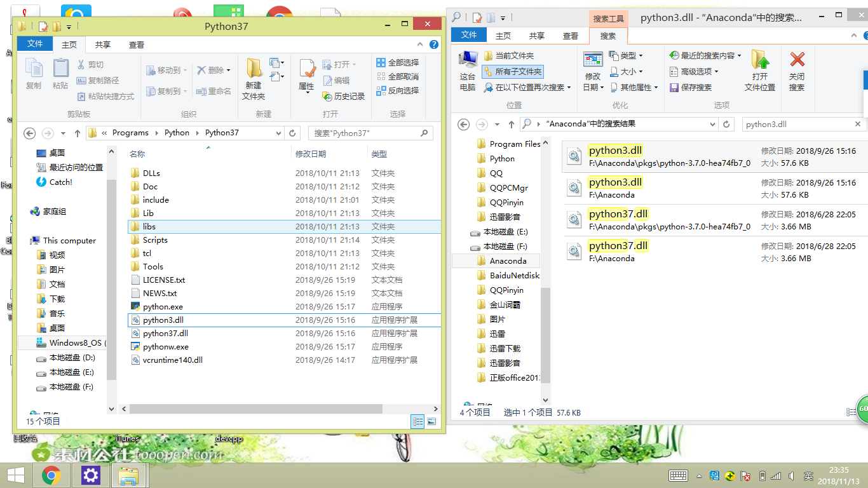This screenshot has height=488, width=868.
Task: Click the python3.dll search box
Action: coord(797,124)
